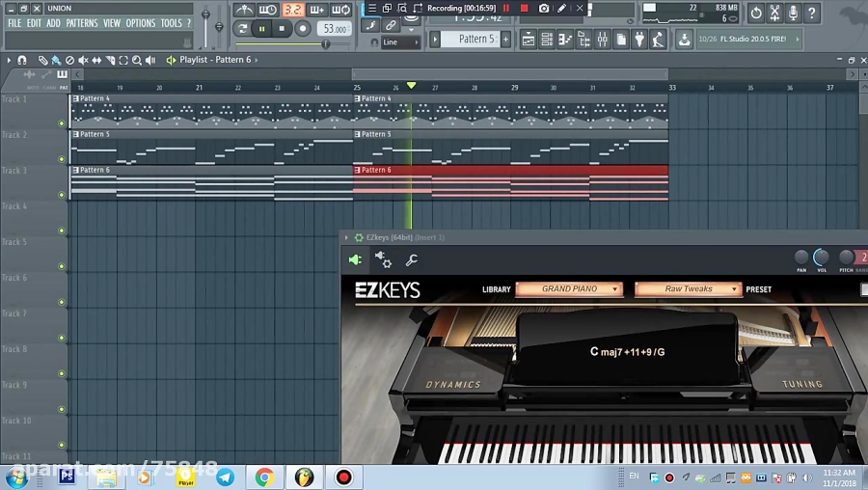Open Playlist options triangle menu

click(9, 60)
